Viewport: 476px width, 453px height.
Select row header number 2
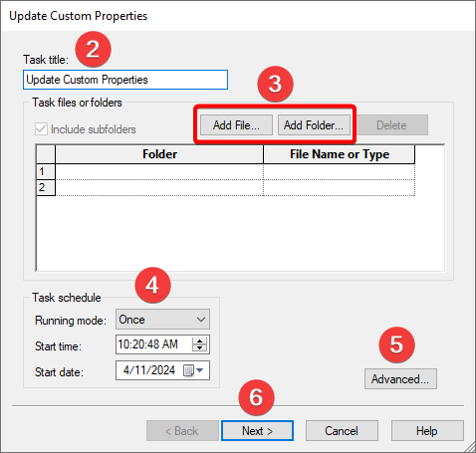(46, 187)
